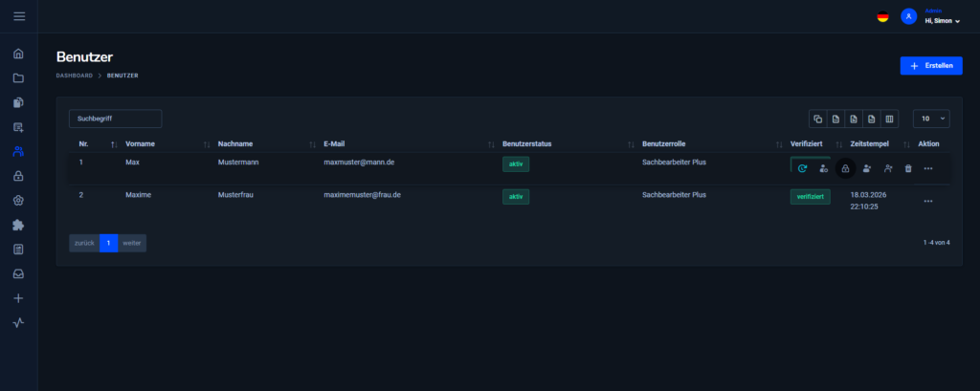Click the email maximemuster@frau.de
Image resolution: width=980 pixels, height=391 pixels.
[362, 194]
